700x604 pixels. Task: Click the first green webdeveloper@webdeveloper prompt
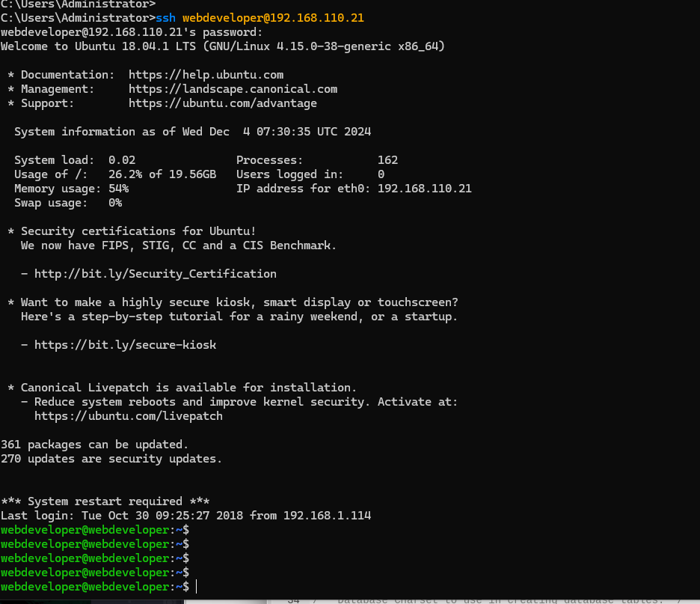tap(86, 530)
